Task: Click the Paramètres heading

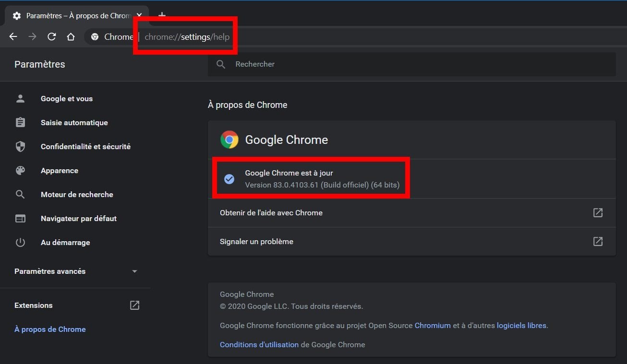Action: 40,64
